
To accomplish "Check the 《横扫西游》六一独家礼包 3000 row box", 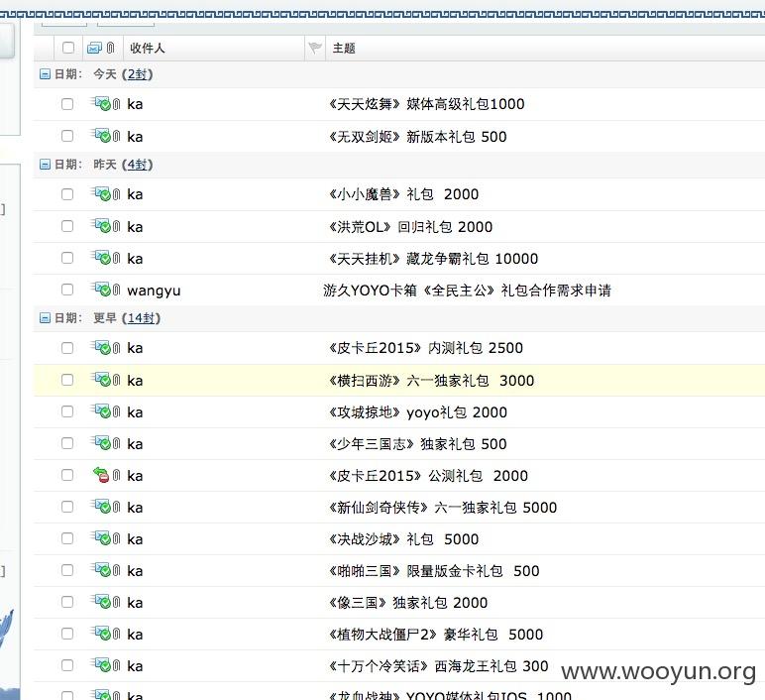I will 67,380.
